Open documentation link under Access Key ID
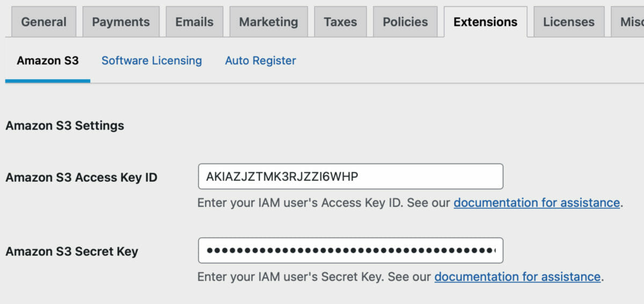This screenshot has height=304, width=644. (537, 203)
